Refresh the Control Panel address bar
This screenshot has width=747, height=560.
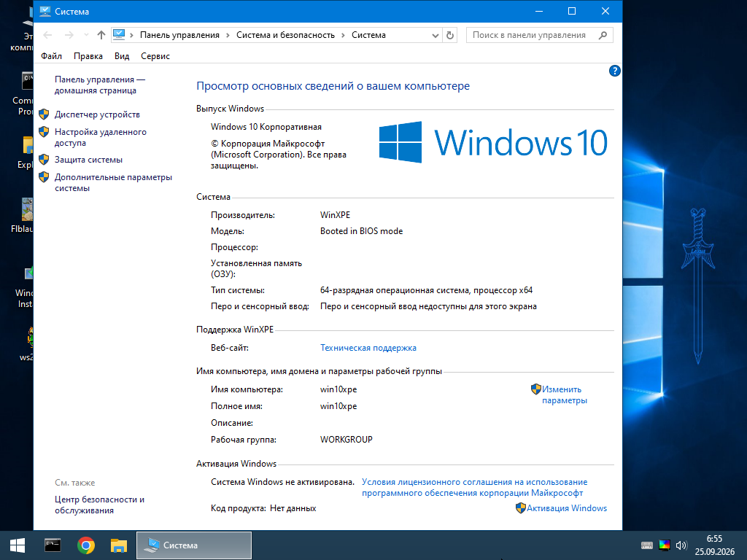coord(449,35)
